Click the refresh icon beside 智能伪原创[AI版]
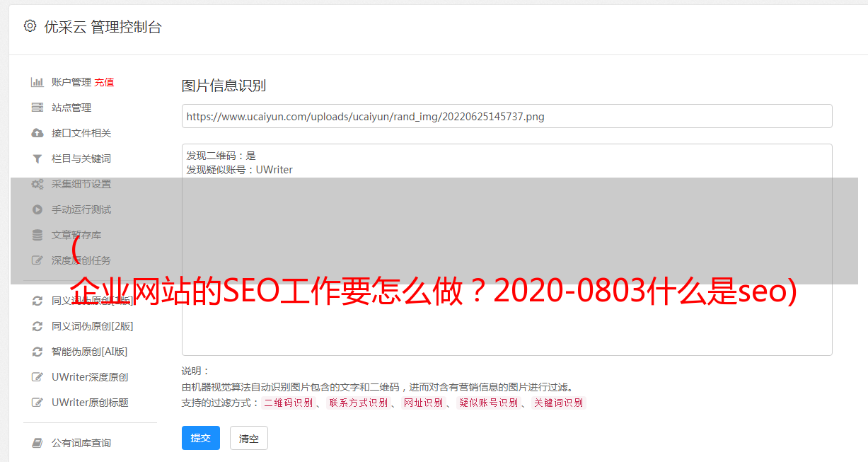This screenshot has width=868, height=462. tap(37, 352)
